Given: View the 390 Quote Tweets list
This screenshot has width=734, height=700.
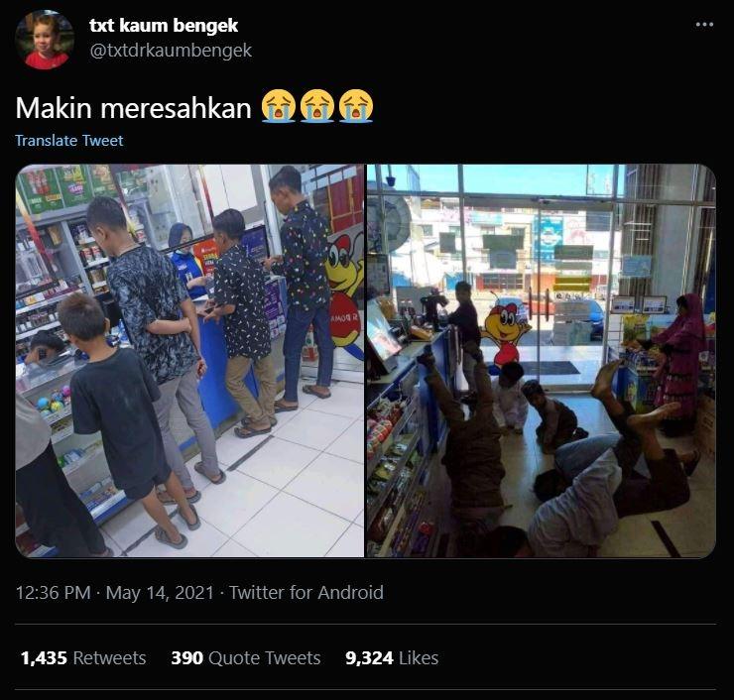Looking at the screenshot, I should pyautogui.click(x=246, y=658).
